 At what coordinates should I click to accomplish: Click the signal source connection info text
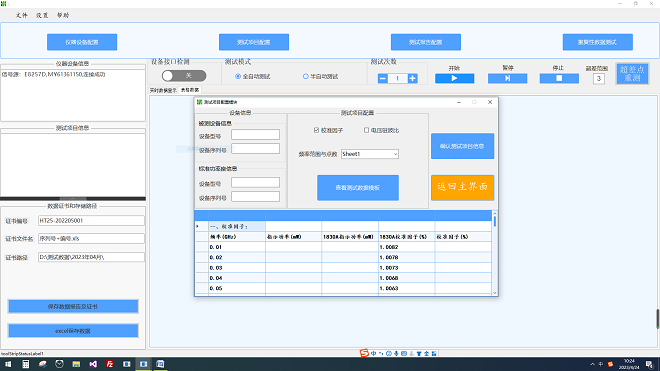click(x=53, y=75)
